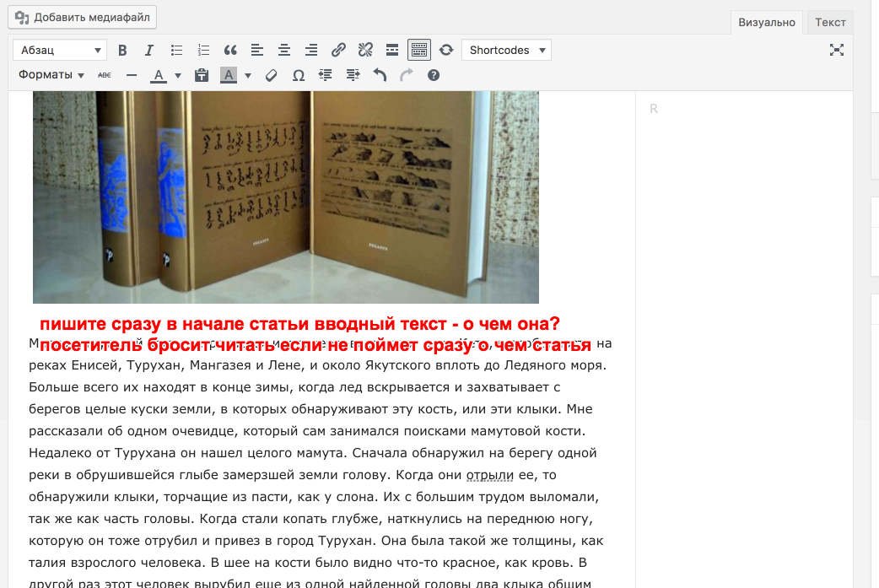Align text to the left
Screen dimensions: 879x588
click(x=257, y=51)
